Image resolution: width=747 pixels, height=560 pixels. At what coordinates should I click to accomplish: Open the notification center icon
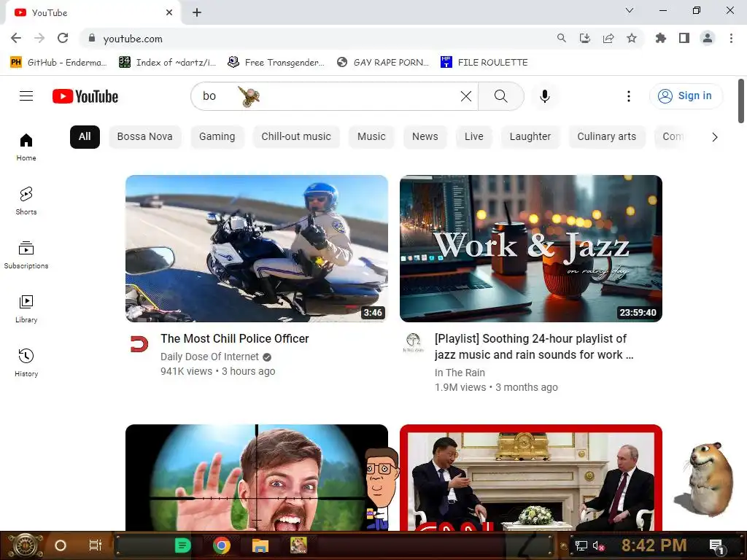[716, 546]
